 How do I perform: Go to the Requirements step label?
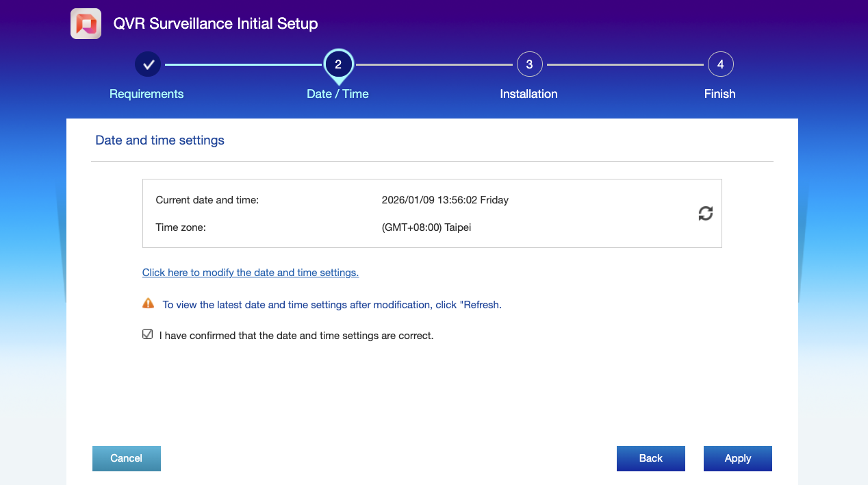click(146, 94)
